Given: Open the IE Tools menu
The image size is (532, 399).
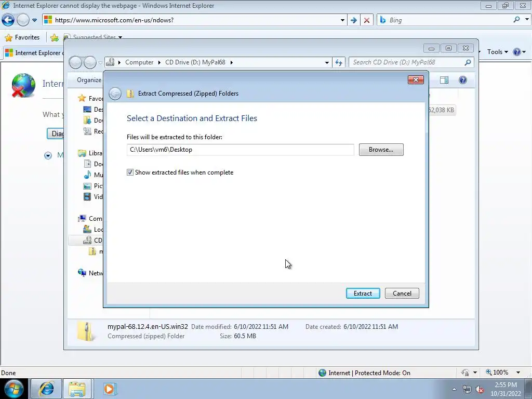Looking at the screenshot, I should pos(497,52).
